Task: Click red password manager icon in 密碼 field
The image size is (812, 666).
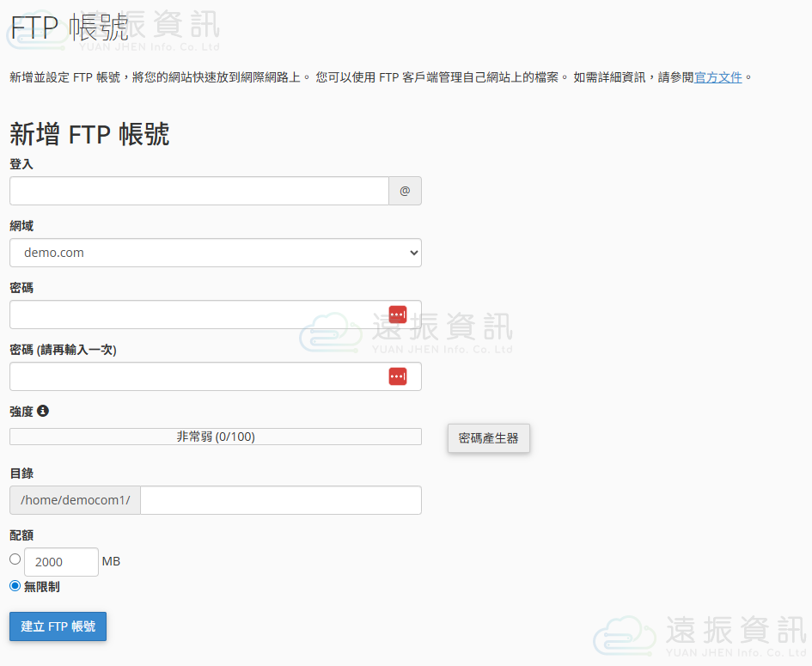Action: tap(398, 315)
